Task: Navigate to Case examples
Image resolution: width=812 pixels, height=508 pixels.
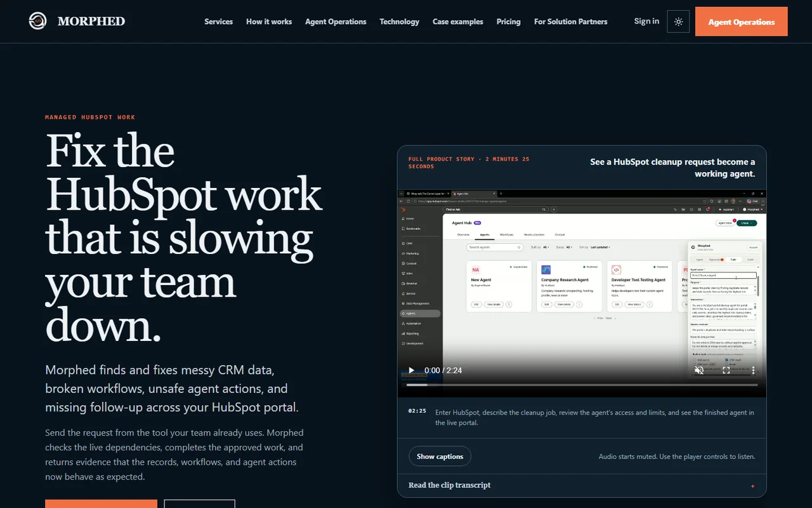Action: (458, 22)
